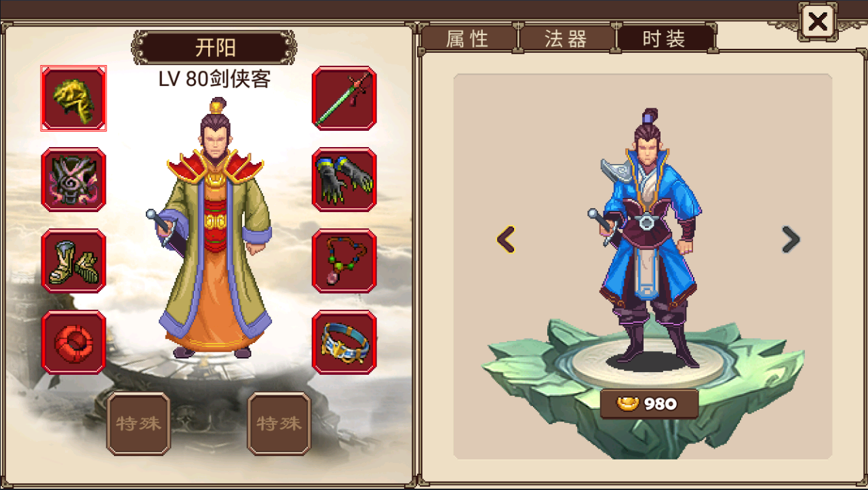Select the green sword weapon slot
868x490 pixels.
[x=344, y=98]
